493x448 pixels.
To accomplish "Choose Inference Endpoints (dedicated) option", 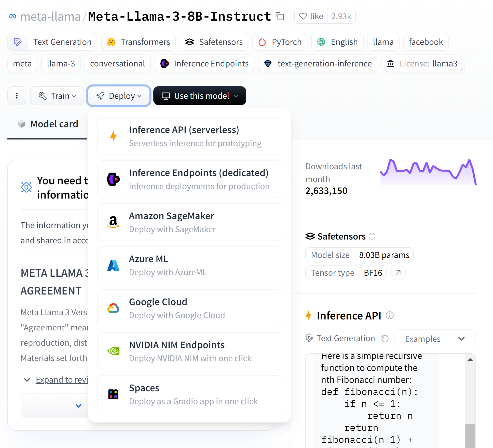I will 190,179.
